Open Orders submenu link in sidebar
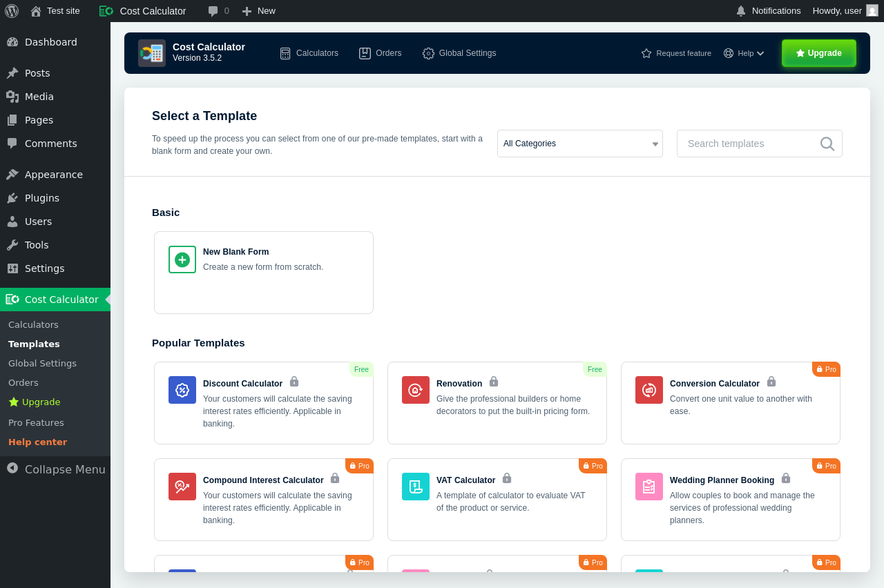884x588 pixels. click(x=23, y=383)
